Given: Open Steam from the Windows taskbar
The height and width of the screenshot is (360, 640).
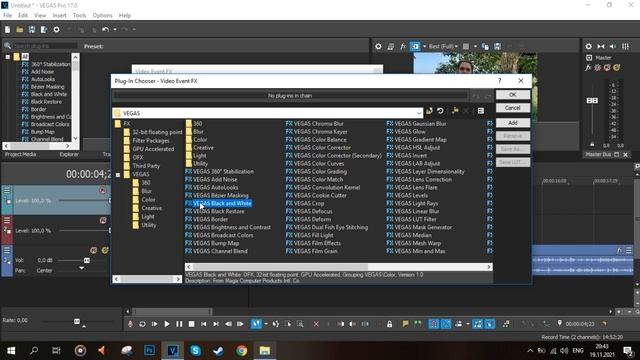Looking at the screenshot, I should (218, 351).
